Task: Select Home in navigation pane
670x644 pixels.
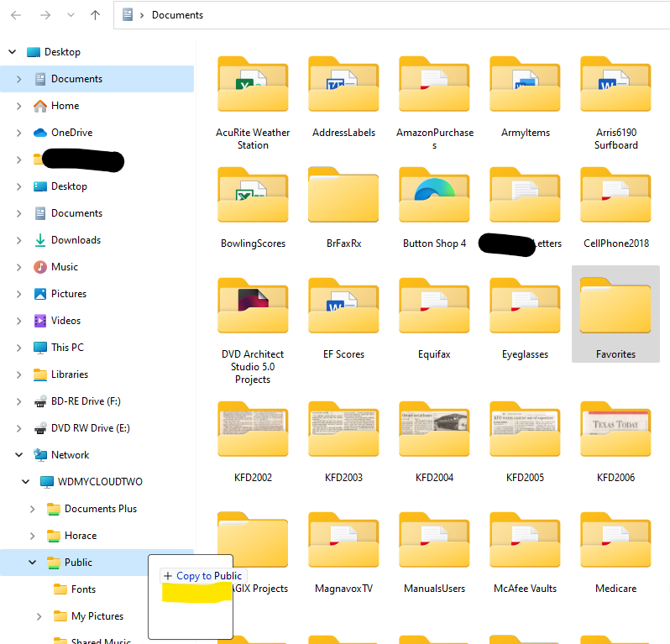Action: pos(65,106)
